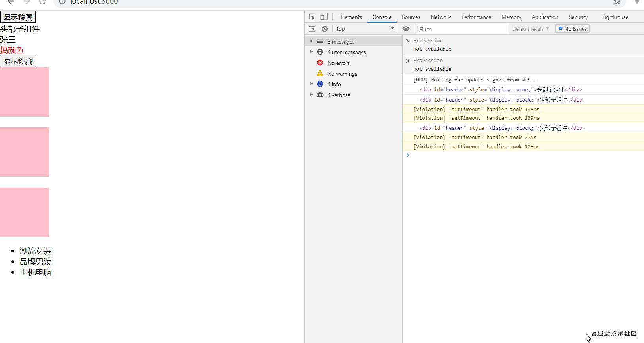Focus the console Filter input
Image resolution: width=644 pixels, height=343 pixels.
click(463, 29)
